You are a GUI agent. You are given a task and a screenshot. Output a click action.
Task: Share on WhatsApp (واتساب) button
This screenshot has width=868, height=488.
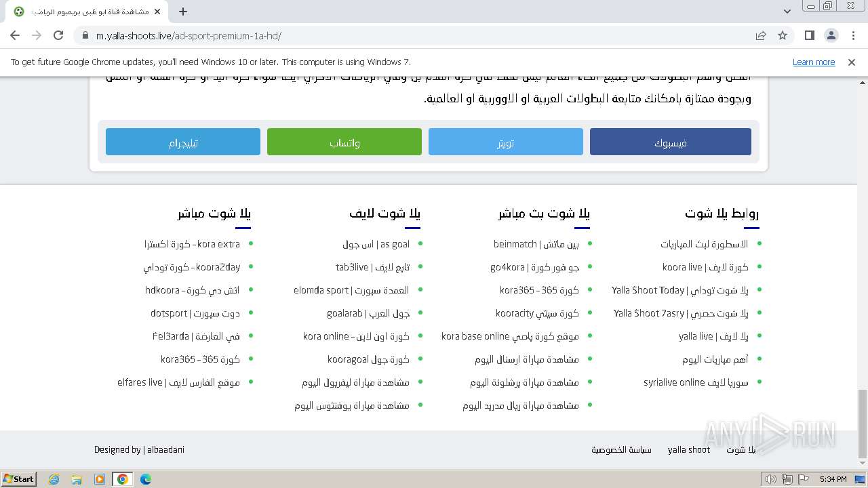344,142
